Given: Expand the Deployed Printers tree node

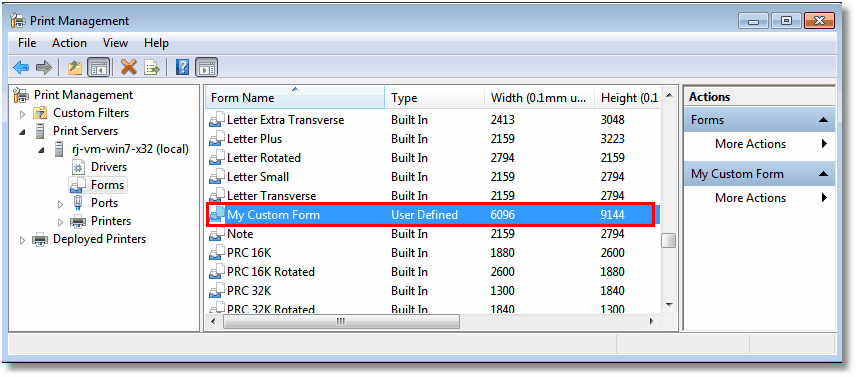Looking at the screenshot, I should click(x=22, y=240).
